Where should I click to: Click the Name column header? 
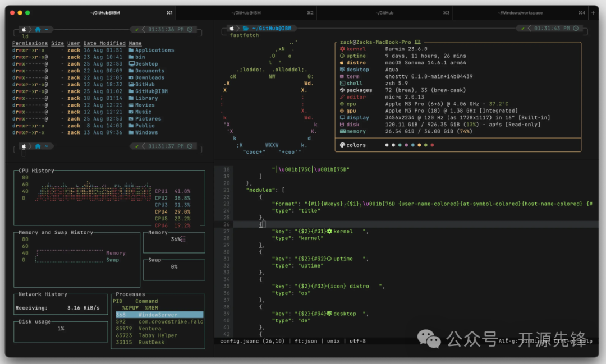pyautogui.click(x=135, y=43)
